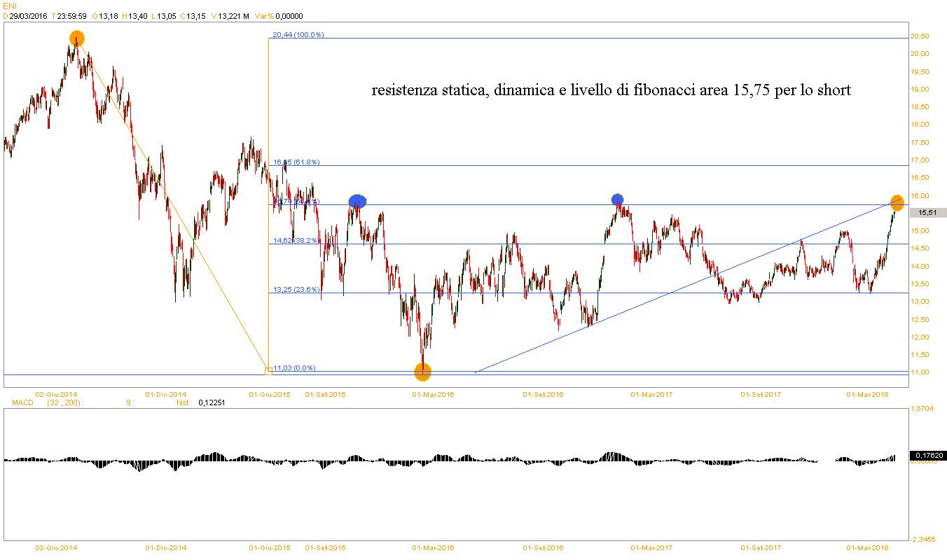The width and height of the screenshot is (947, 560).
Task: Click the blue circle marker before 01-Mar-2017
Action: click(617, 199)
